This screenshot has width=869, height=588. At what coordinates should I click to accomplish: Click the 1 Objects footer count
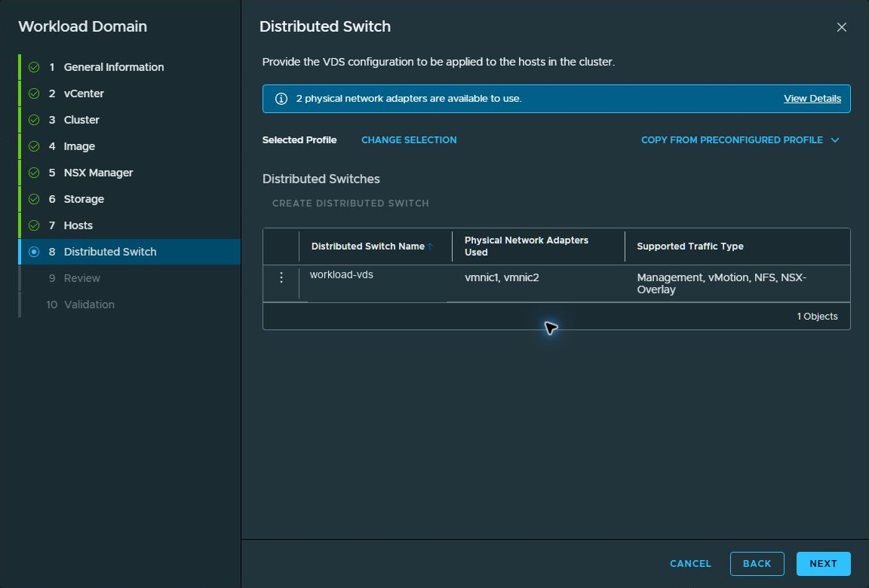click(817, 316)
